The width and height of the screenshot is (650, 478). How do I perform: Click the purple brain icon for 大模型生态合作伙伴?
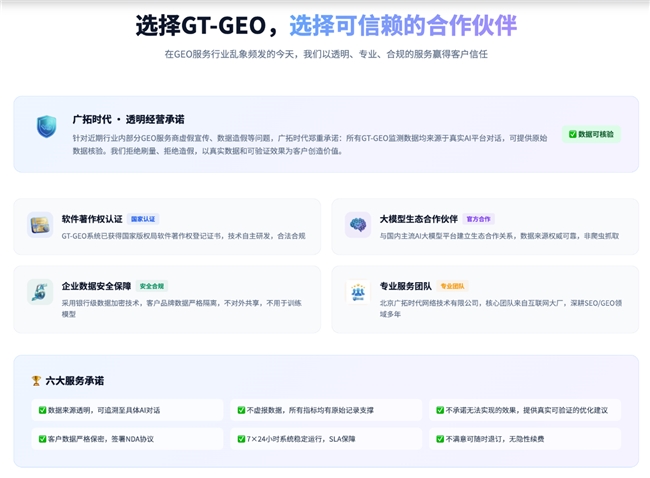click(x=358, y=225)
